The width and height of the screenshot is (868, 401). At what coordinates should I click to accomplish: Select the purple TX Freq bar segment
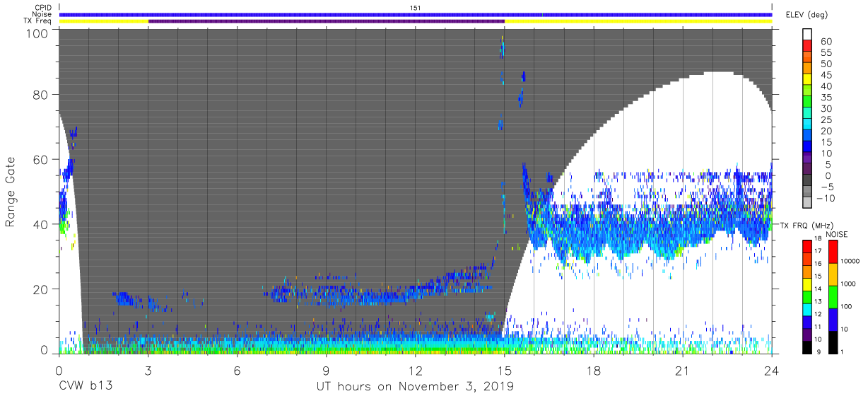[x=326, y=21]
